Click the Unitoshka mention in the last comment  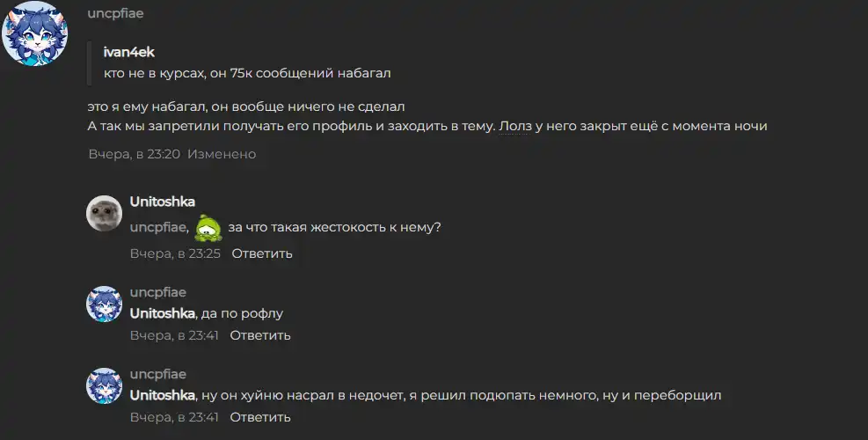point(162,395)
